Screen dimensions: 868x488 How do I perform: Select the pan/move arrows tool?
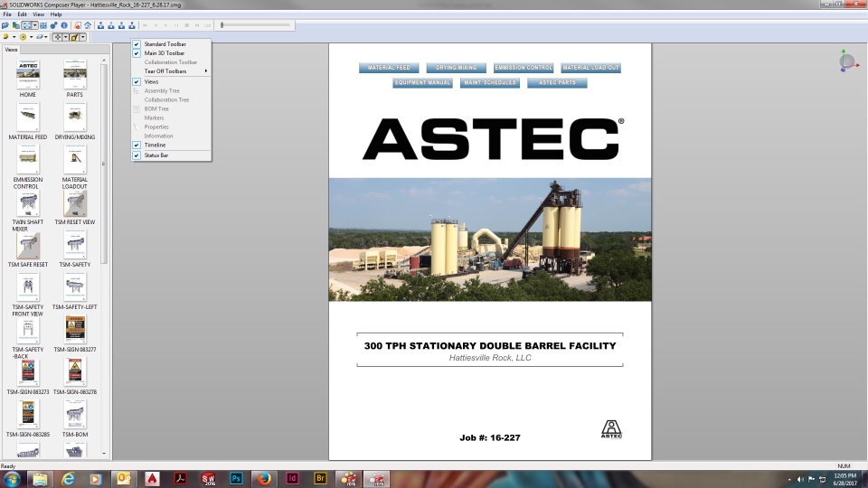57,36
